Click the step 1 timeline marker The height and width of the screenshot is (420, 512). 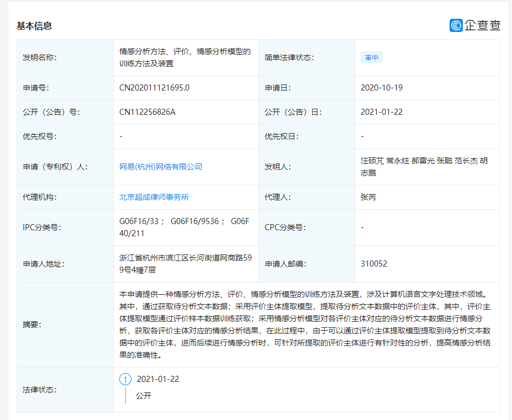pos(125,379)
